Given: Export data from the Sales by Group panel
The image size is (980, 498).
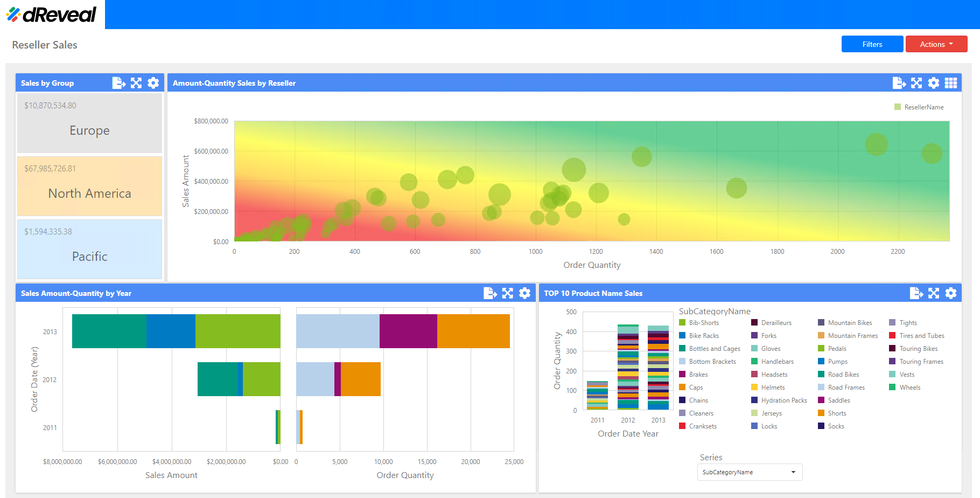Looking at the screenshot, I should [119, 82].
